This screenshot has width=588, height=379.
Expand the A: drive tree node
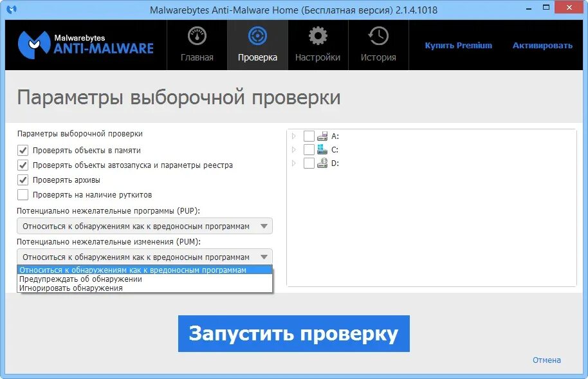tap(294, 136)
